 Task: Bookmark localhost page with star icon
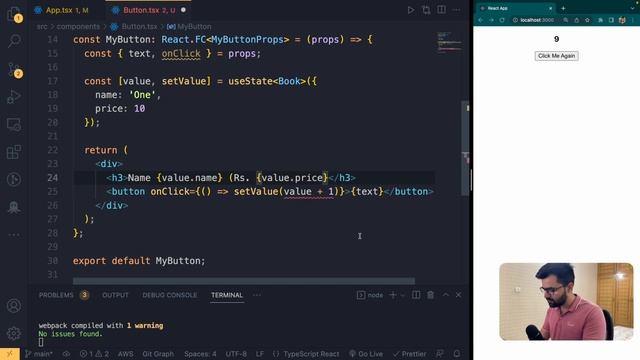pos(587,20)
